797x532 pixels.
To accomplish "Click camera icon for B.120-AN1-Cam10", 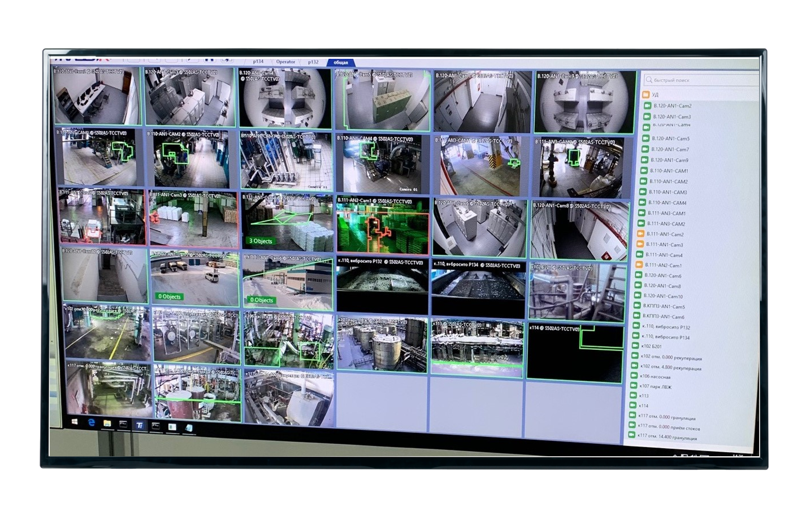I will [637, 296].
